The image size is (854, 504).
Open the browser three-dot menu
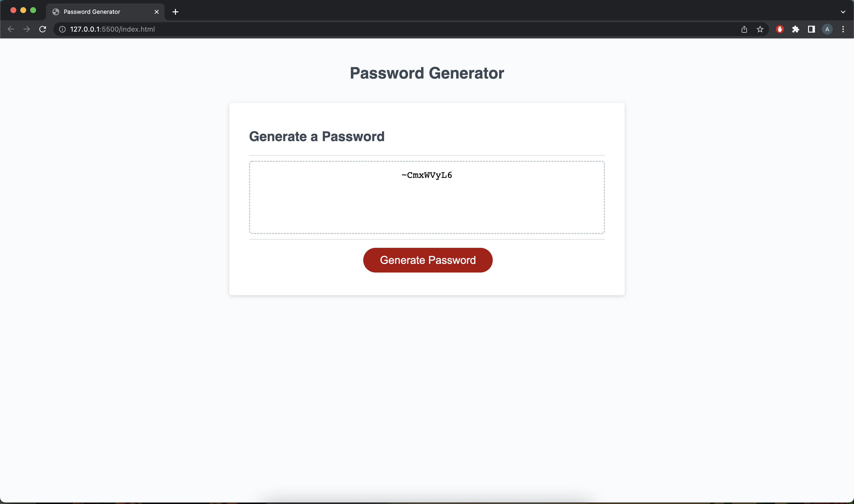pyautogui.click(x=843, y=29)
